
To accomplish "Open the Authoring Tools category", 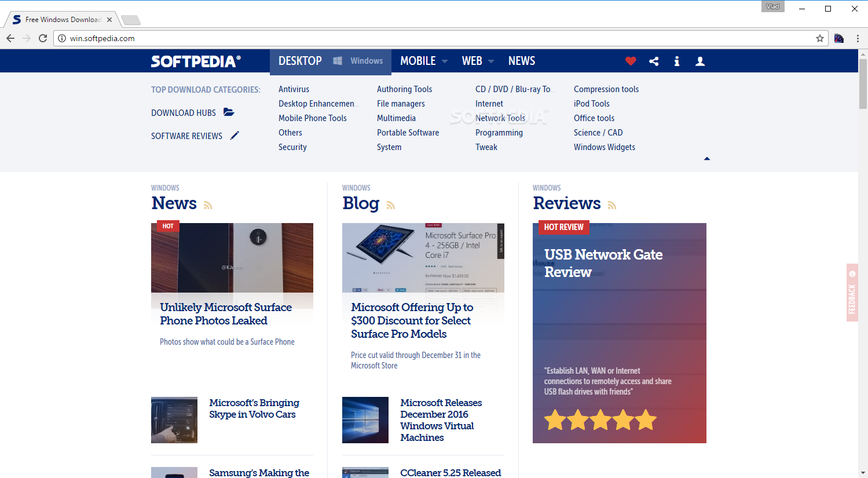I will pos(404,89).
